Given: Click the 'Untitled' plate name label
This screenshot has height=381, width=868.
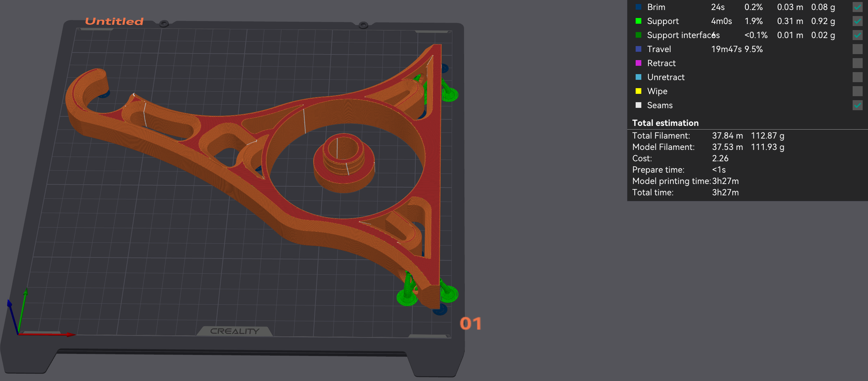Looking at the screenshot, I should click(114, 21).
